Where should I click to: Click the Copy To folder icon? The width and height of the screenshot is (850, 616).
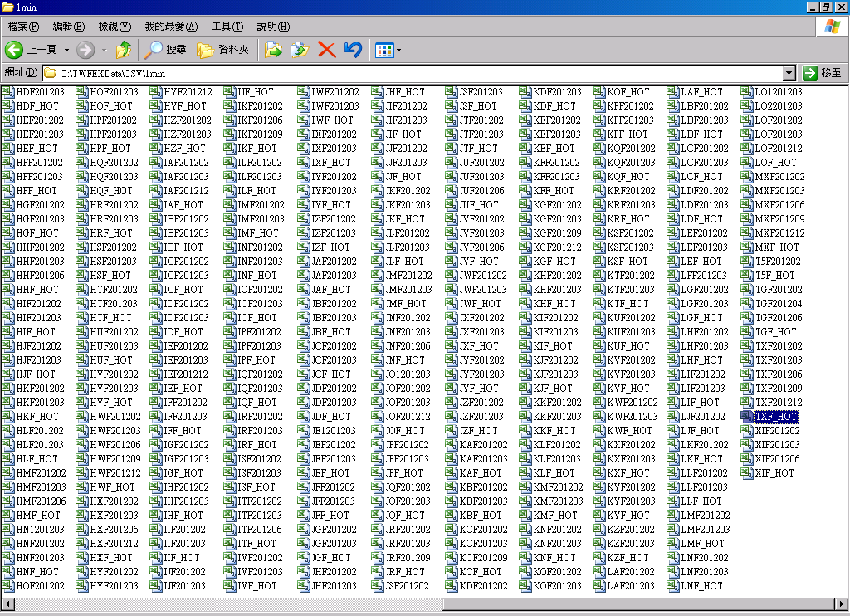point(299,50)
